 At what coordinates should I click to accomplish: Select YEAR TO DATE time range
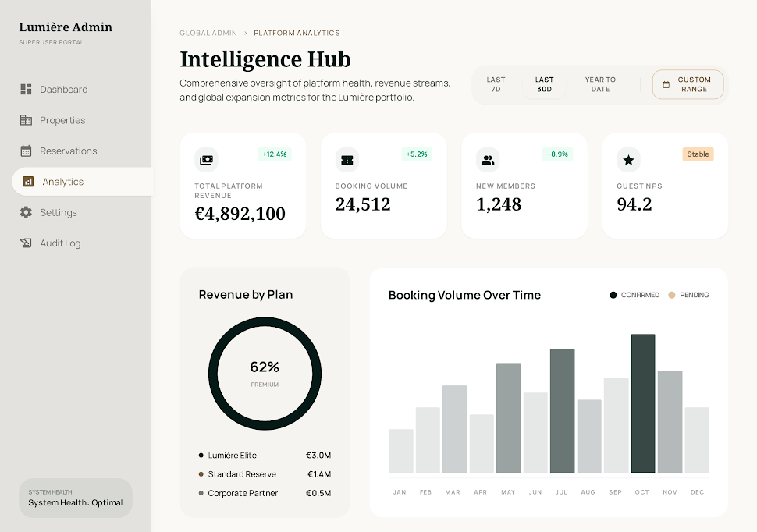pyautogui.click(x=599, y=84)
